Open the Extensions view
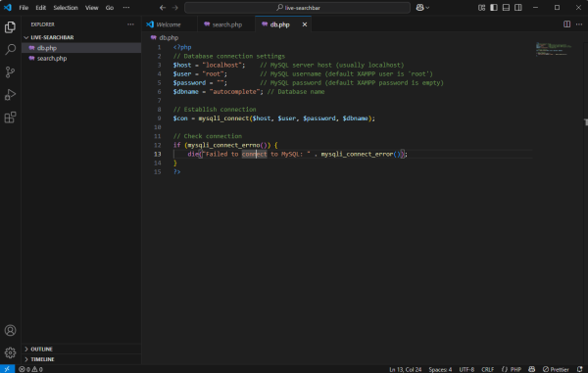Image resolution: width=588 pixels, height=373 pixels. pos(10,117)
